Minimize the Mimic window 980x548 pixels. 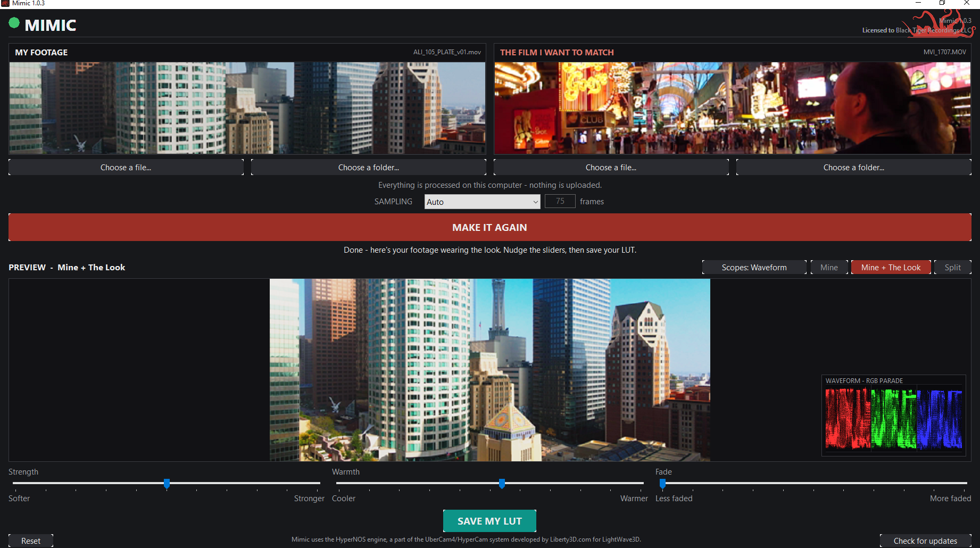918,3
